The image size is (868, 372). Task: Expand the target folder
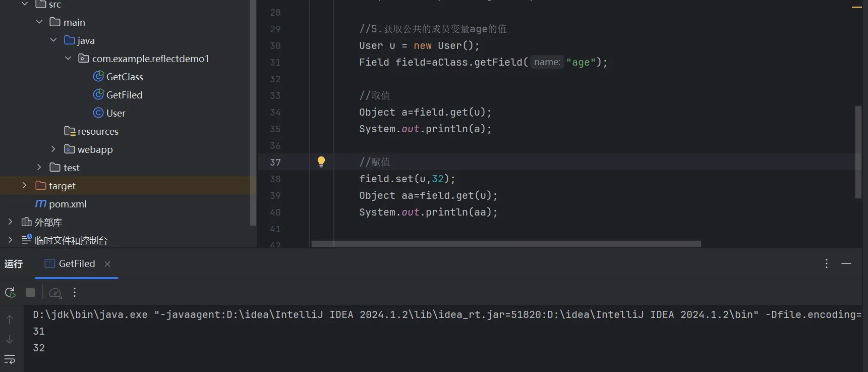pos(24,186)
